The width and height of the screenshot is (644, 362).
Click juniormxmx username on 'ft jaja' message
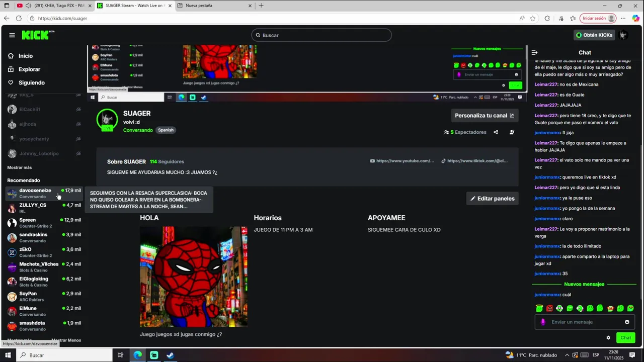547,133
